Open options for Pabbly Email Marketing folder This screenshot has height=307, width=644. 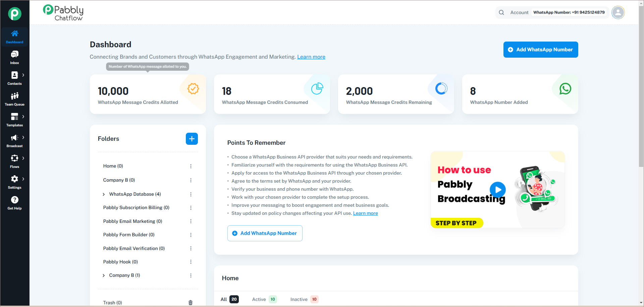(191, 221)
